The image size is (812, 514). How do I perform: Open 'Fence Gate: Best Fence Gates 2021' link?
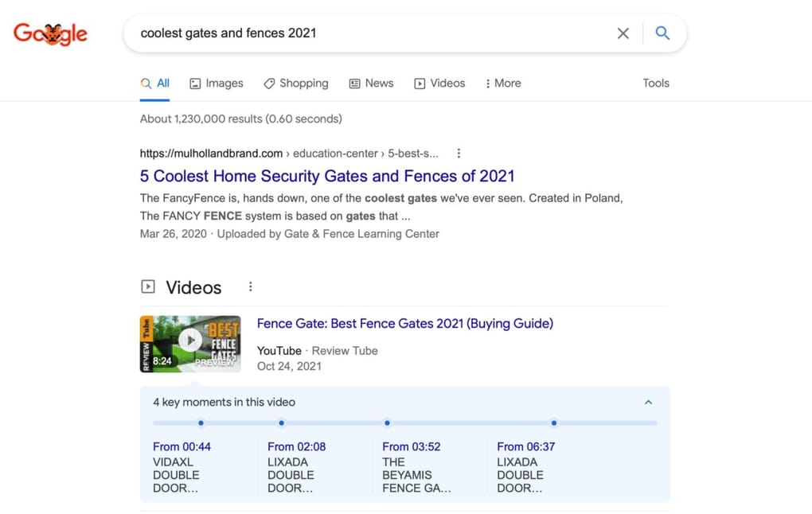[x=405, y=324]
